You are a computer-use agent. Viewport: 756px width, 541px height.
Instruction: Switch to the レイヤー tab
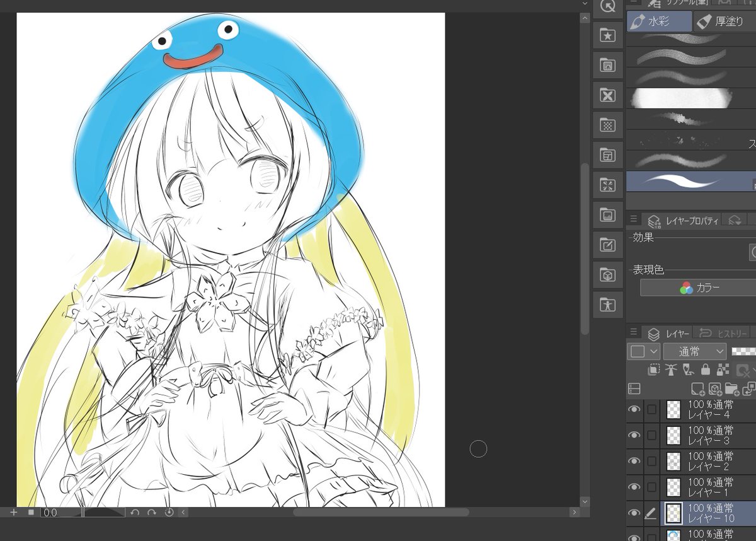tap(668, 333)
